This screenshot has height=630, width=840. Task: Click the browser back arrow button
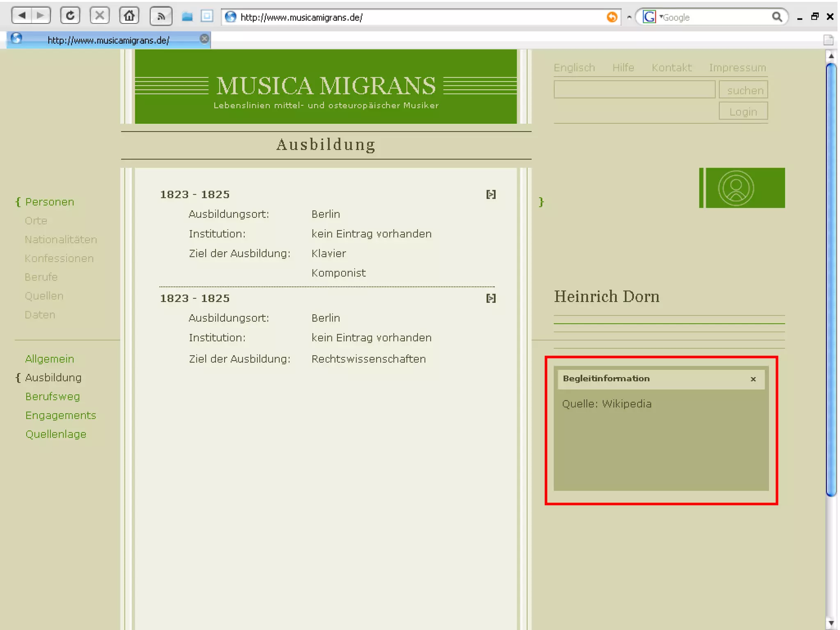(22, 16)
